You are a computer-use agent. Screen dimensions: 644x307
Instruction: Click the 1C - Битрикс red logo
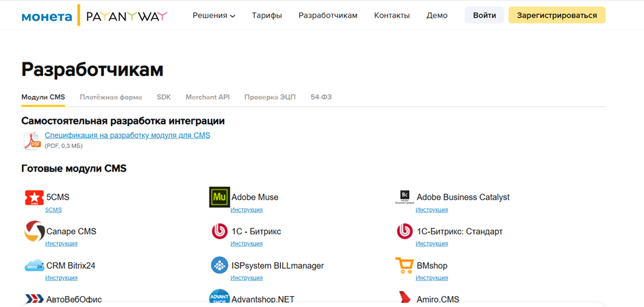pyautogui.click(x=219, y=232)
